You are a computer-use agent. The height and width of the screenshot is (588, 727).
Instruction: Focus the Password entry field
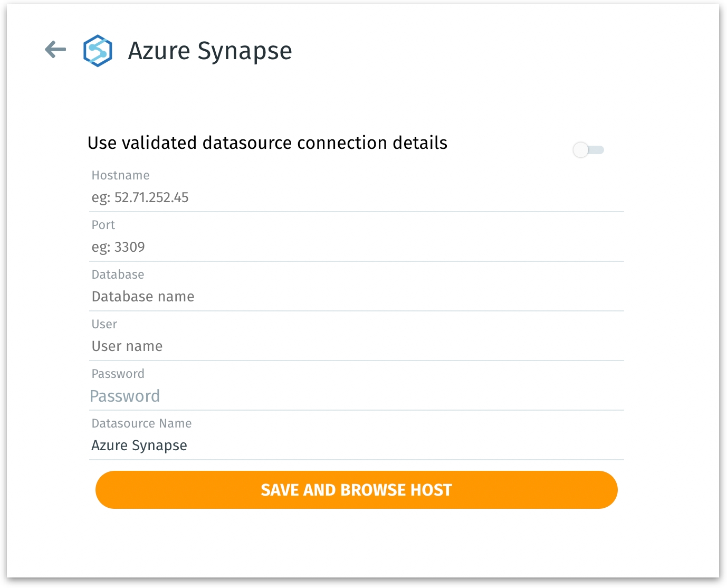356,396
